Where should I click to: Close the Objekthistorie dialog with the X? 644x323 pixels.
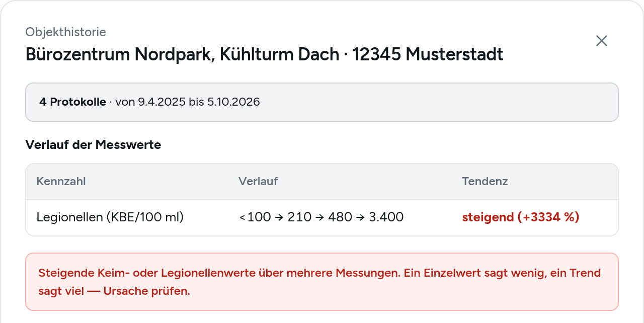tap(602, 41)
